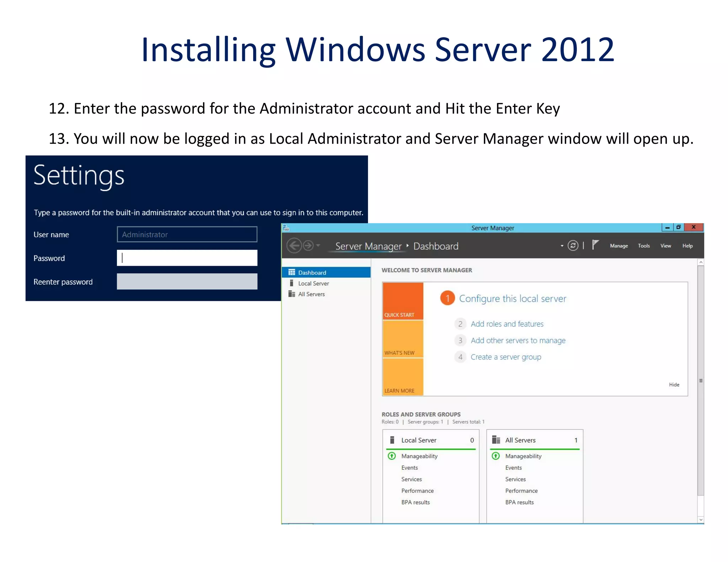Screen dimensions: 728x562
Task: Click the Reenter password field in Settings
Action: click(187, 281)
